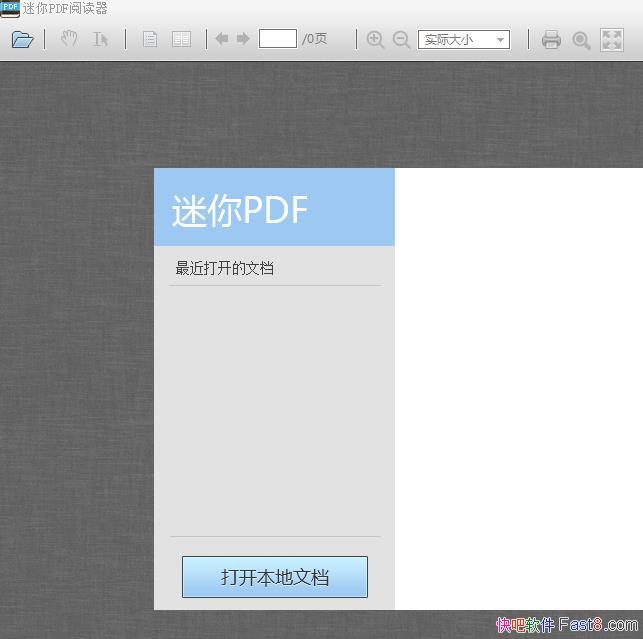Go to previous page with left arrow
The width and height of the screenshot is (643, 639).
tap(222, 40)
